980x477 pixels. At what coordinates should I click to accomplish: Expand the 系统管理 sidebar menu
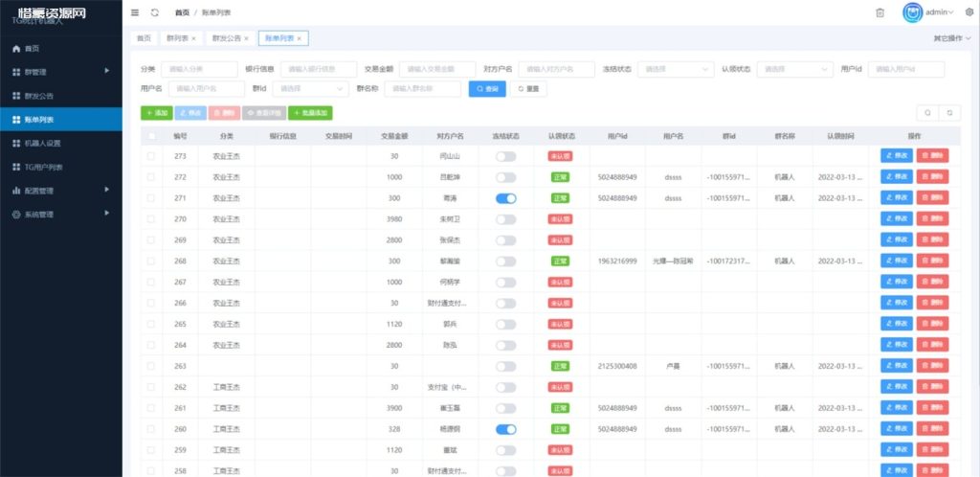point(61,214)
